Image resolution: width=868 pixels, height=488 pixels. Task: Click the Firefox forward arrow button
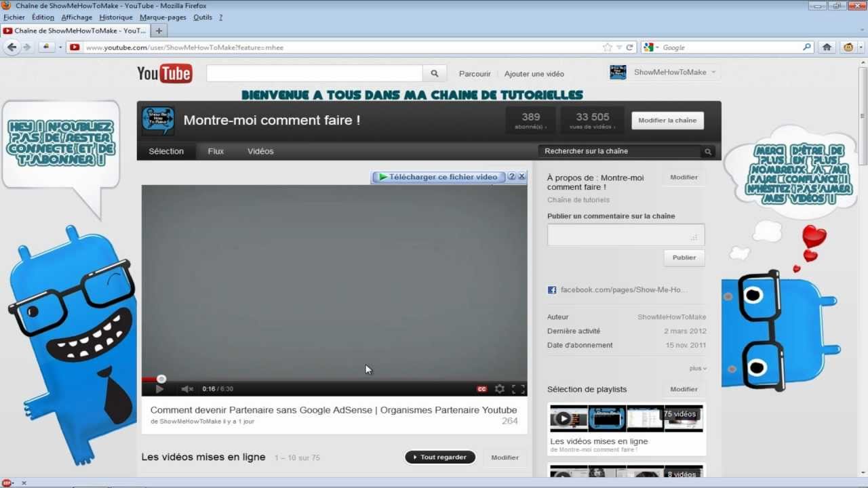[27, 47]
